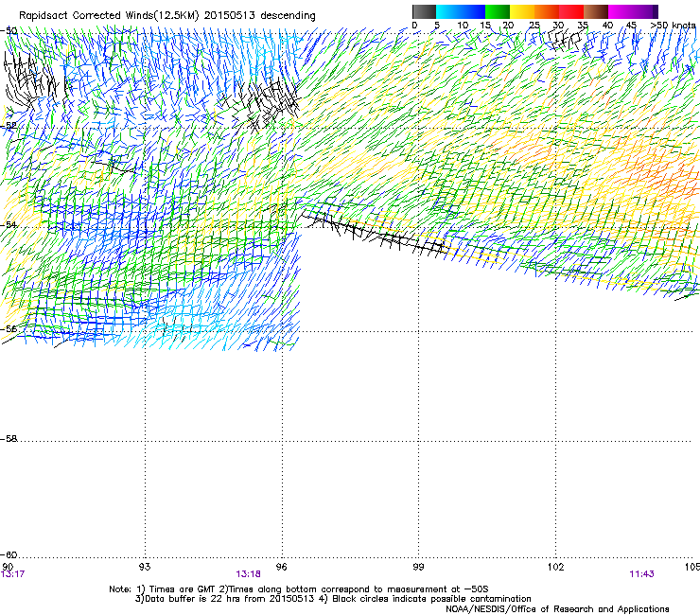Click the orange 25-30 knots color swatch
This screenshot has height=615, width=700.
tap(547, 11)
